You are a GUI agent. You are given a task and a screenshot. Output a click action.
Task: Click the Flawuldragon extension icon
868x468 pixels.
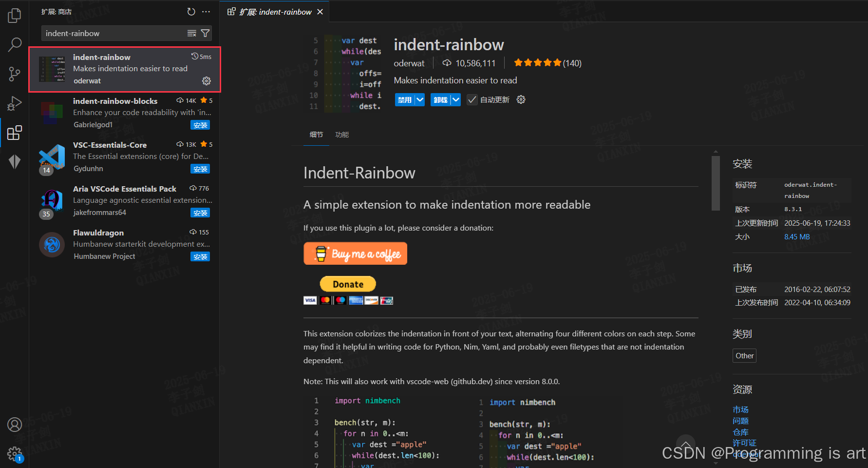tap(52, 245)
